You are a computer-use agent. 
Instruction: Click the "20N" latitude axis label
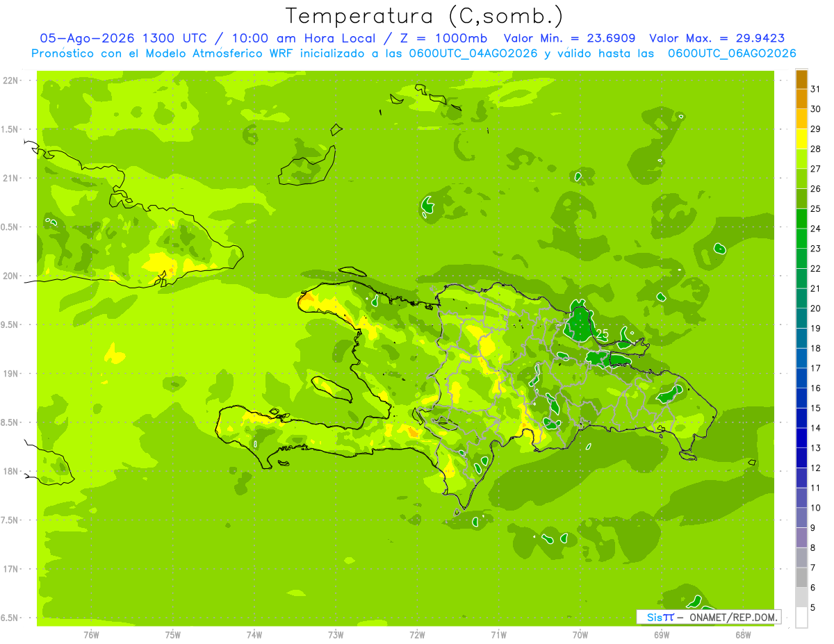click(x=12, y=276)
